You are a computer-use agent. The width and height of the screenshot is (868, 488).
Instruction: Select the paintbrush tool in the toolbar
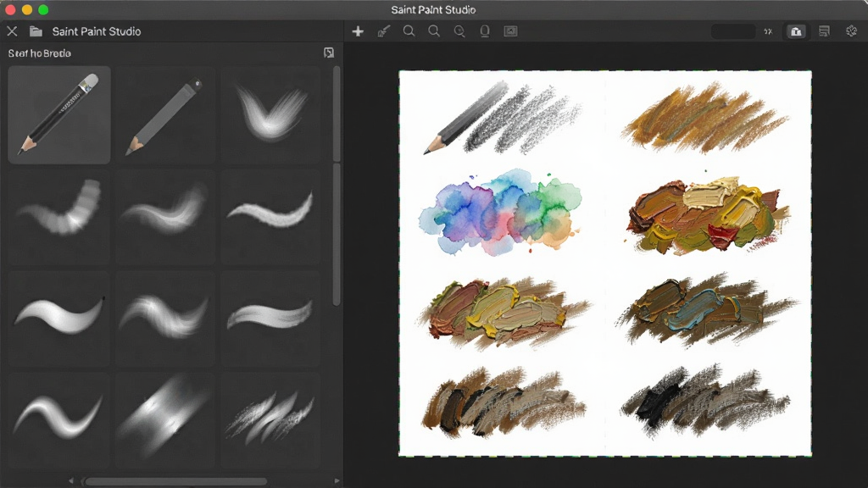384,31
